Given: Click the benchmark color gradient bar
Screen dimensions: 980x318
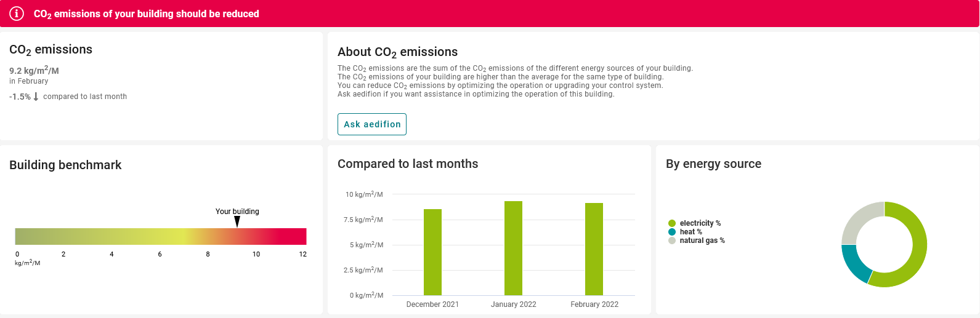Looking at the screenshot, I should point(161,236).
